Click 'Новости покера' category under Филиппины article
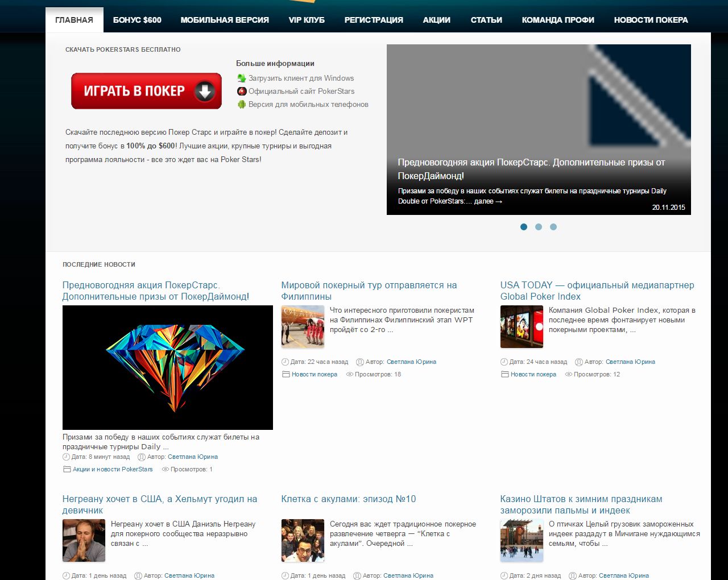 [x=315, y=374]
